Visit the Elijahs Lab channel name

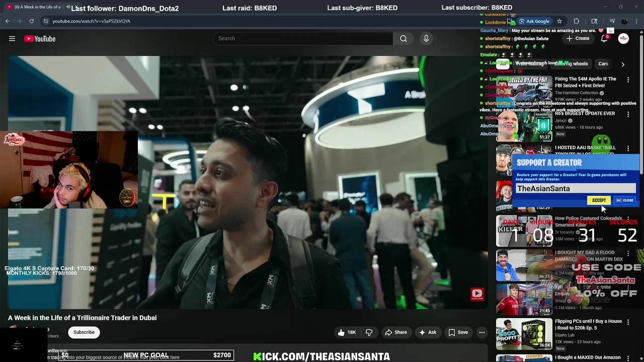point(565,335)
